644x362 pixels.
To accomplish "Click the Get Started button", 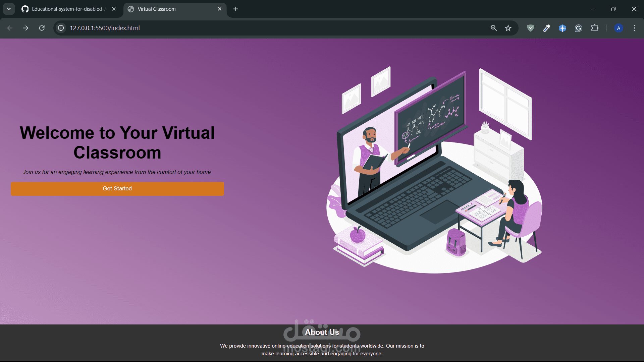I will coord(117,189).
